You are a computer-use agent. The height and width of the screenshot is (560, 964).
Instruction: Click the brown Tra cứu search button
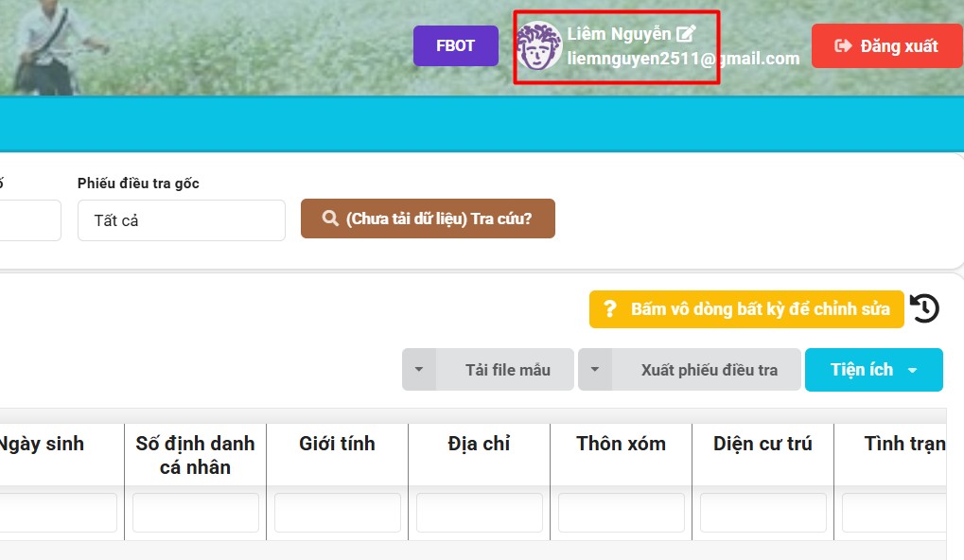point(428,219)
